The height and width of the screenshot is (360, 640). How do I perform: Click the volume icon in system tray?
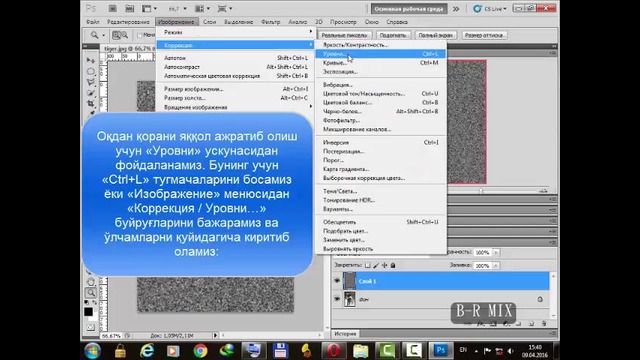(511, 351)
